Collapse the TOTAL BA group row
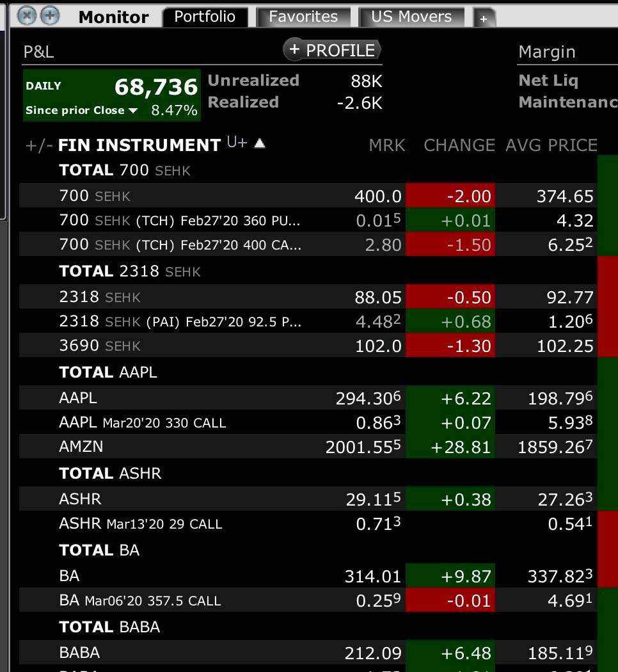This screenshot has height=672, width=618. click(x=99, y=550)
